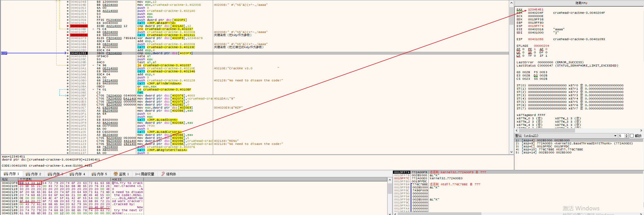Click the EIP marker label beside disassembly
This screenshot has width=644, height=215.
click(x=4, y=53)
